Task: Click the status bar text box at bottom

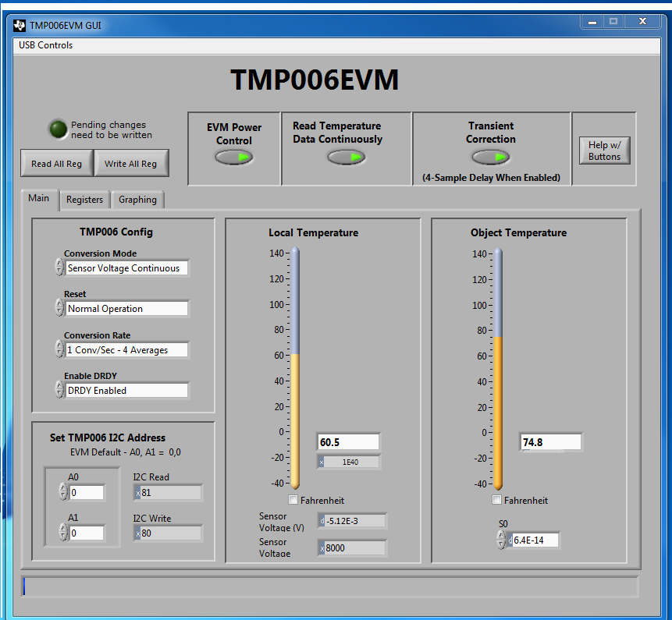Action: (x=330, y=586)
